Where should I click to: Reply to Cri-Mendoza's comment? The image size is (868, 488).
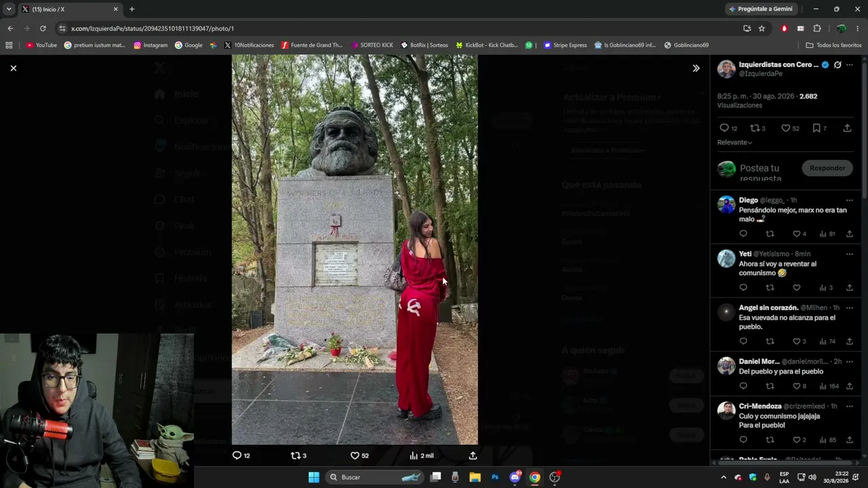(x=743, y=440)
